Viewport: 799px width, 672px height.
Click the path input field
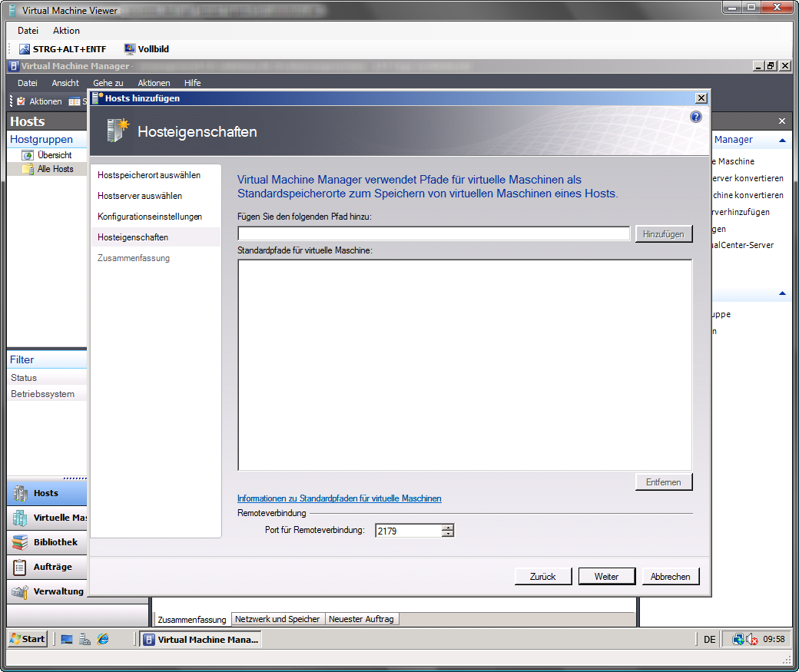(x=433, y=233)
